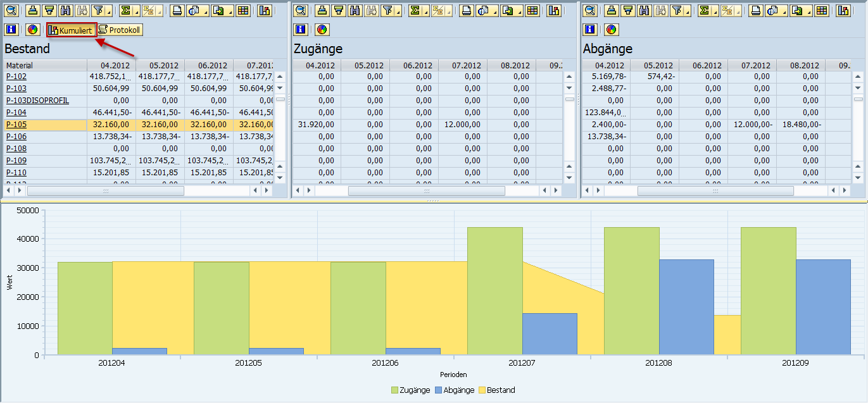Print the Abgänge list
Image resolution: width=868 pixels, height=403 pixels.
coord(757,11)
